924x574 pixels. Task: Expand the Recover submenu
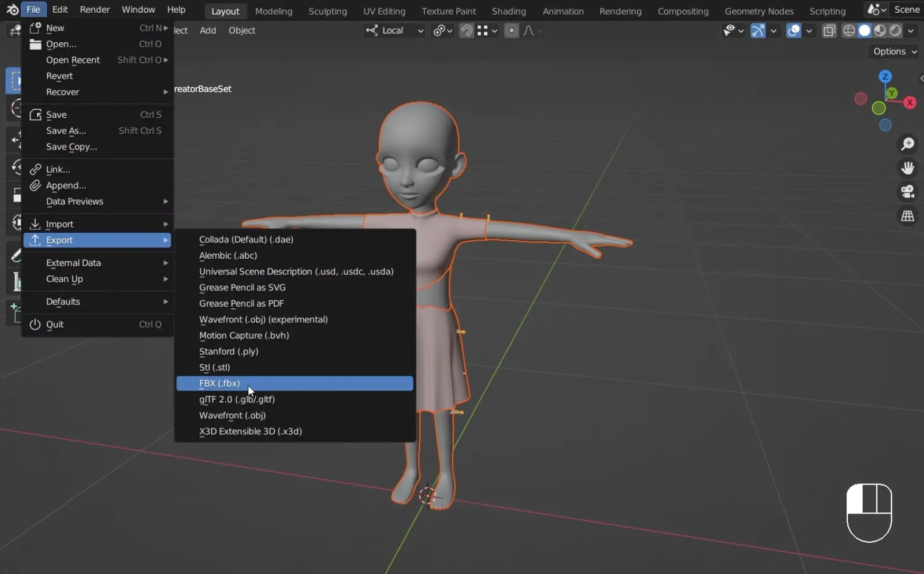pyautogui.click(x=97, y=92)
